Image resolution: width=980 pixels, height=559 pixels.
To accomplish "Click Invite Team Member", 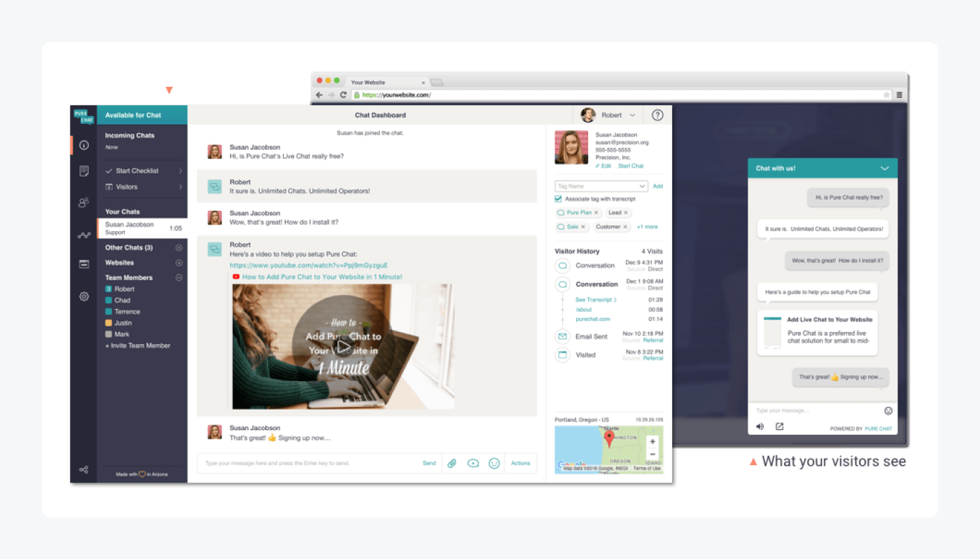I will point(138,345).
